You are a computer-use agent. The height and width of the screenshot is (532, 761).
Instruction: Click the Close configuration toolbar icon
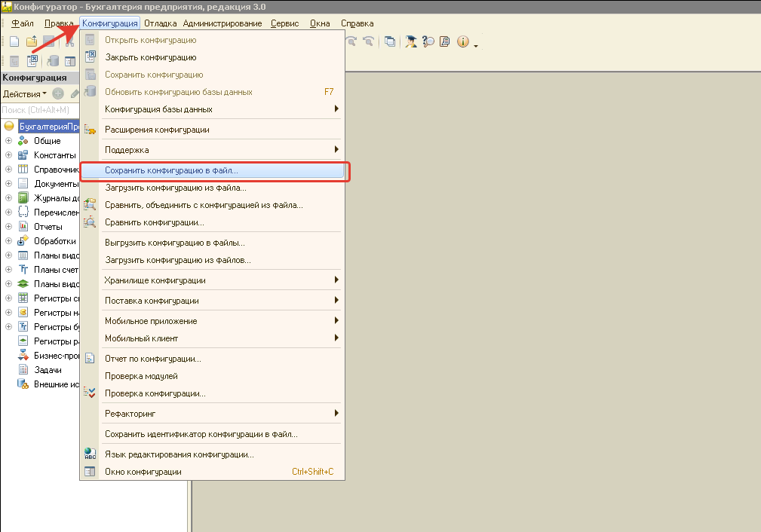(32, 61)
